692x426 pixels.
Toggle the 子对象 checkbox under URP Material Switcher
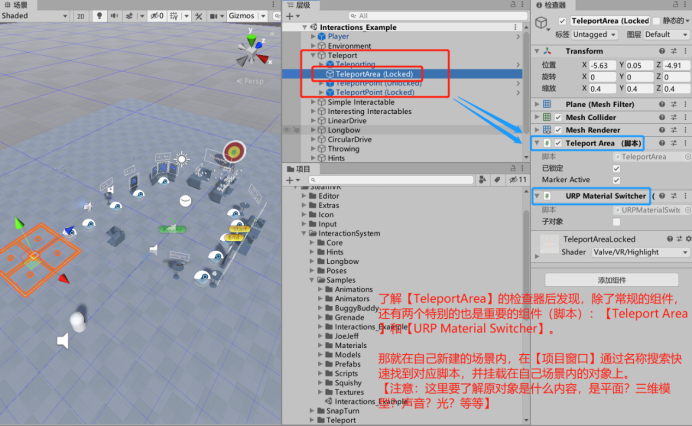pyautogui.click(x=617, y=222)
